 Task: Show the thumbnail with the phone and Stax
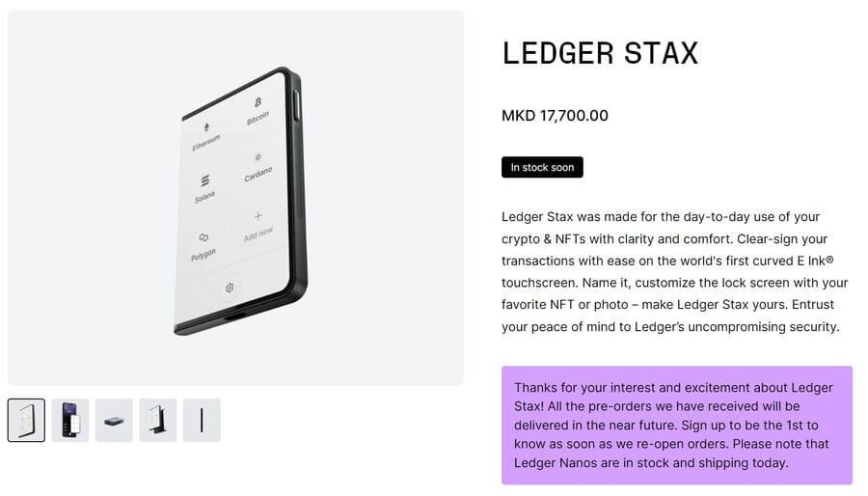pos(70,420)
